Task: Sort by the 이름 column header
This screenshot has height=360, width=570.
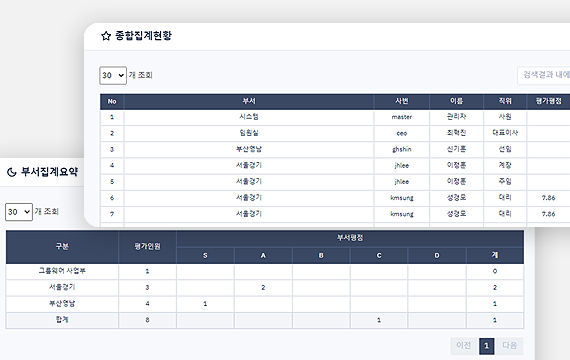Action: (457, 101)
